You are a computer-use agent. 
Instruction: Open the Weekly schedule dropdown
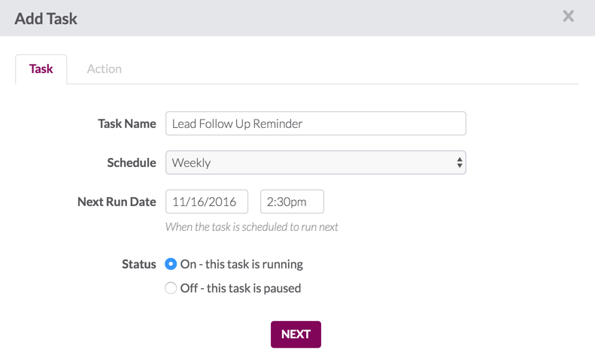pos(316,162)
